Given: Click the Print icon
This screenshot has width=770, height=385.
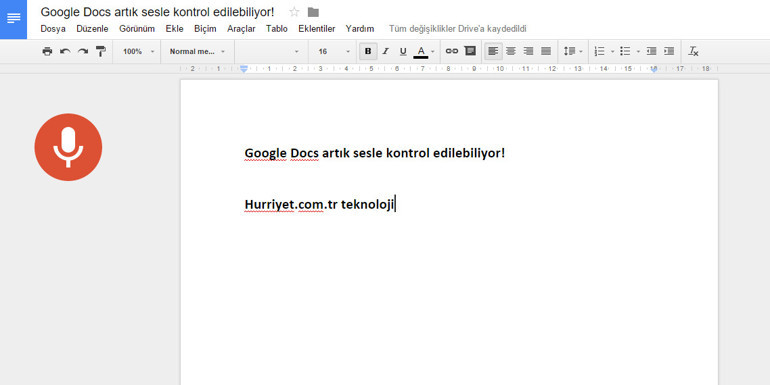Looking at the screenshot, I should click(x=47, y=51).
